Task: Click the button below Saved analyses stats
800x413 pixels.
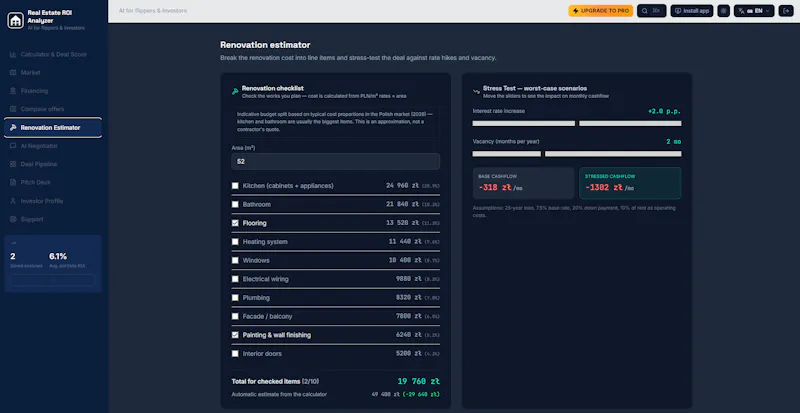Action: click(53, 280)
